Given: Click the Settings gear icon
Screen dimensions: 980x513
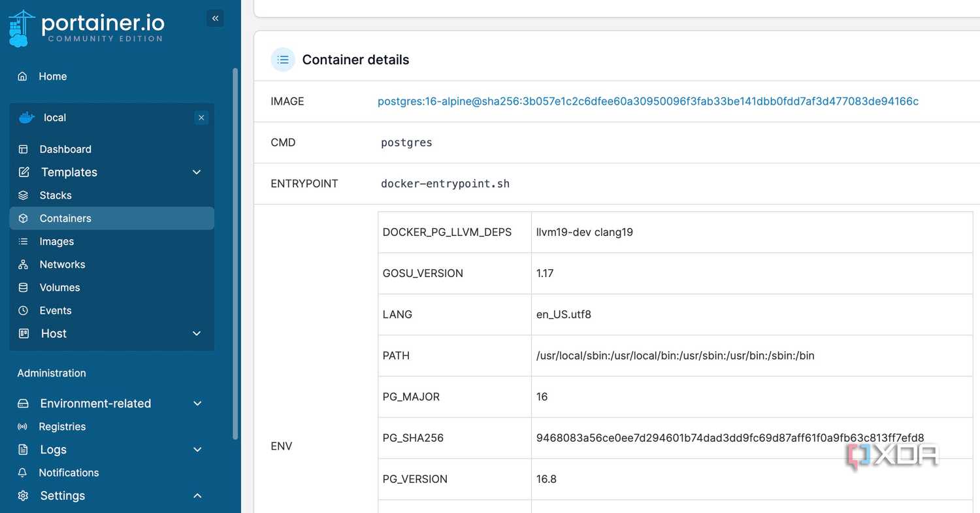Looking at the screenshot, I should (x=24, y=495).
